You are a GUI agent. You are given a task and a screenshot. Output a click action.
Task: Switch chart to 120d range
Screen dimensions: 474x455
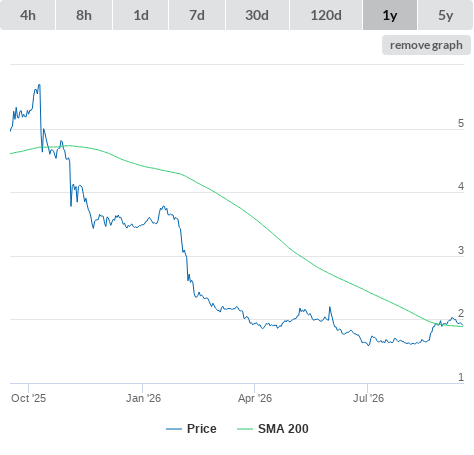pos(326,15)
